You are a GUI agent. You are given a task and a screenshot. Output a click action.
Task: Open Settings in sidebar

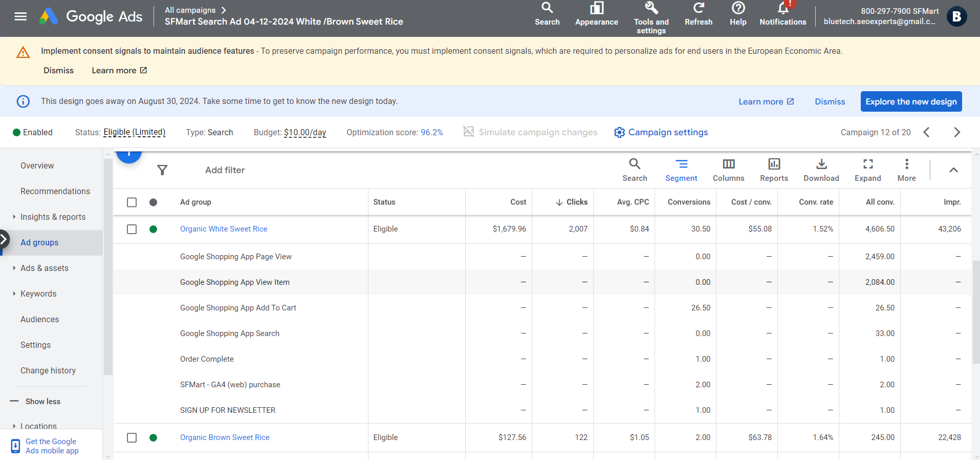click(x=35, y=345)
